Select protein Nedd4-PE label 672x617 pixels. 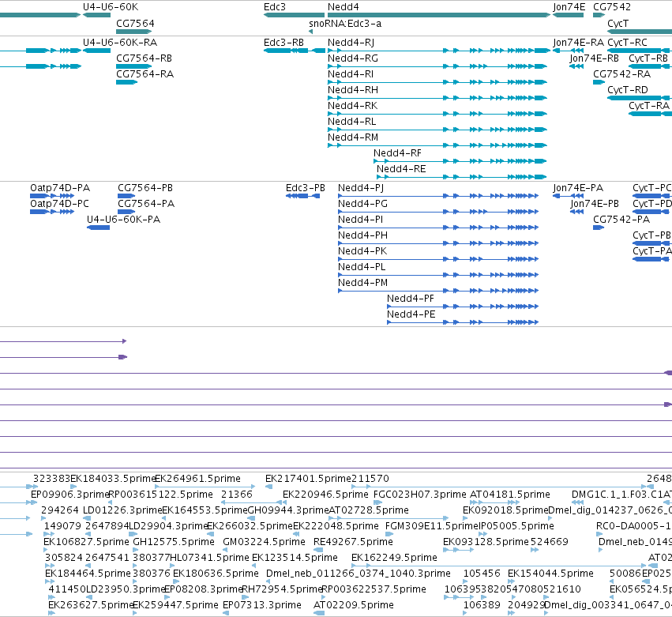click(x=411, y=314)
